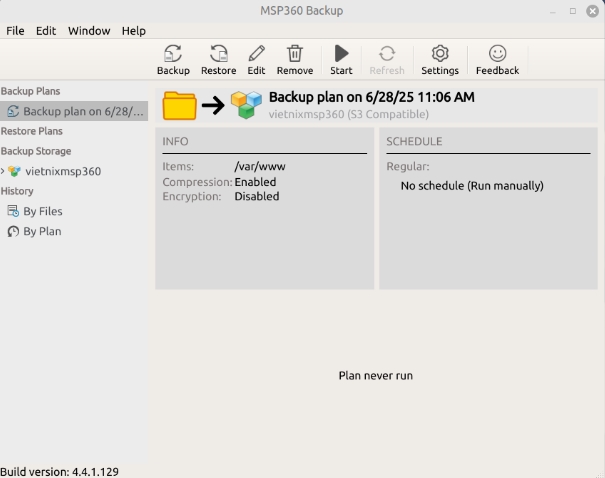This screenshot has height=478, width=605.
Task: Open the Window menu
Action: (89, 31)
